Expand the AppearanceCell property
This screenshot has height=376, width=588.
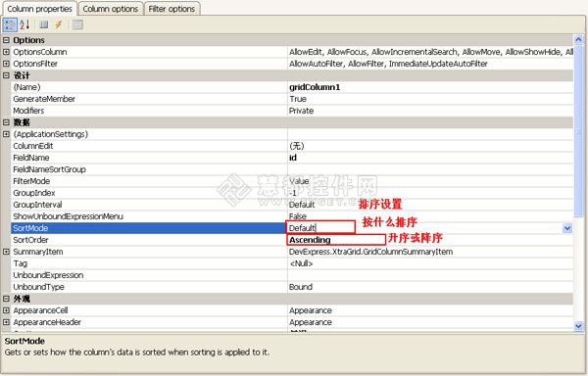(6, 310)
